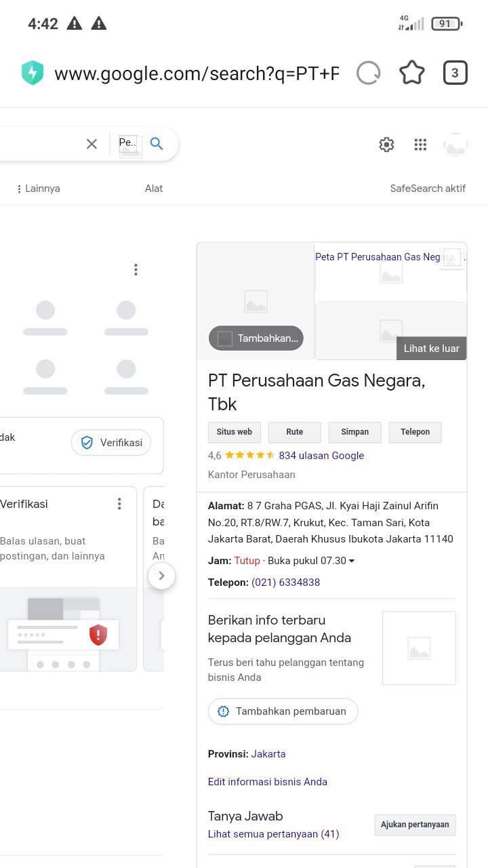Open the Lainnya more menu
Image resolution: width=488 pixels, height=868 pixels.
pos(39,189)
